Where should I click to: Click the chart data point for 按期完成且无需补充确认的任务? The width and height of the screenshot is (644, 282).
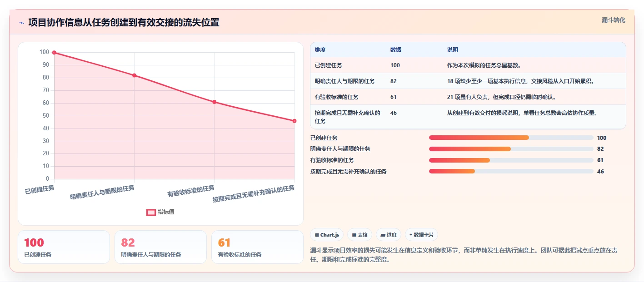(x=295, y=121)
